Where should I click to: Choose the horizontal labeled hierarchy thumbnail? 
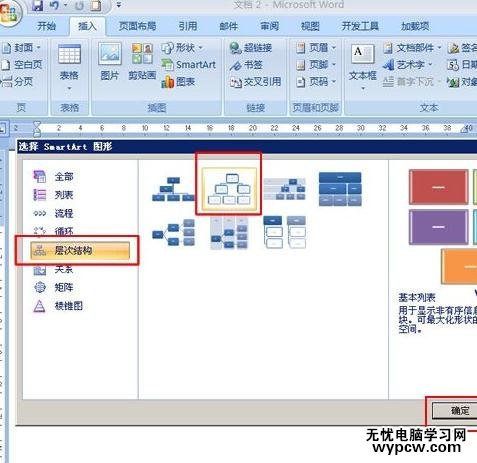[x=229, y=233]
